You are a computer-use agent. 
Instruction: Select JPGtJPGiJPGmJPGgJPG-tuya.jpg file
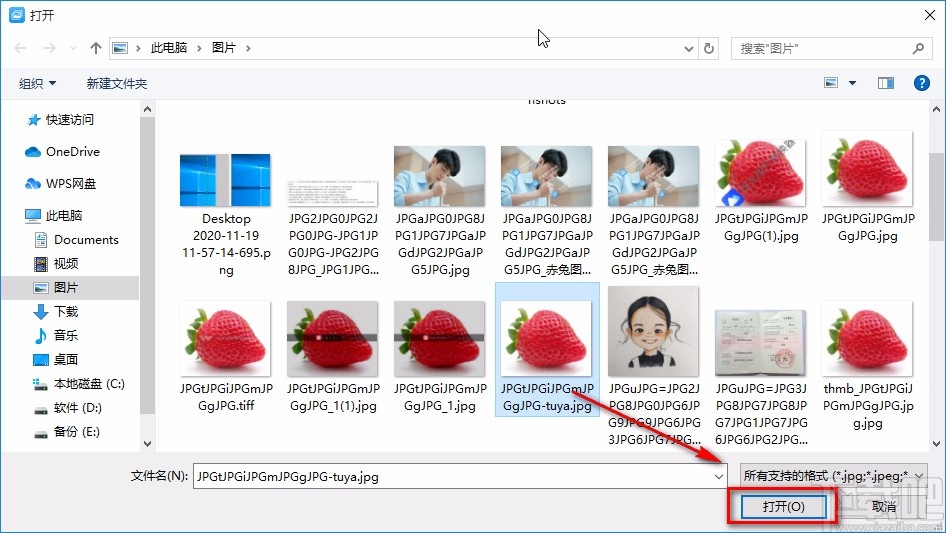(x=547, y=350)
